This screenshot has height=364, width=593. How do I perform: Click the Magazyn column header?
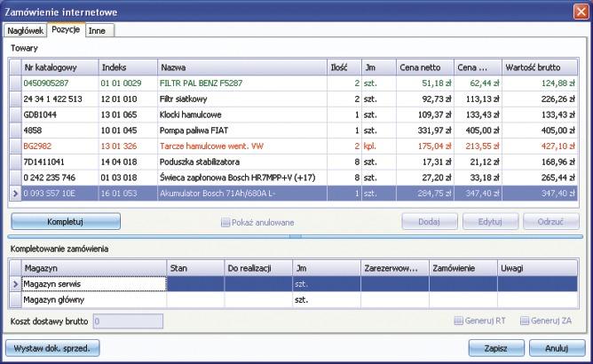pos(94,268)
